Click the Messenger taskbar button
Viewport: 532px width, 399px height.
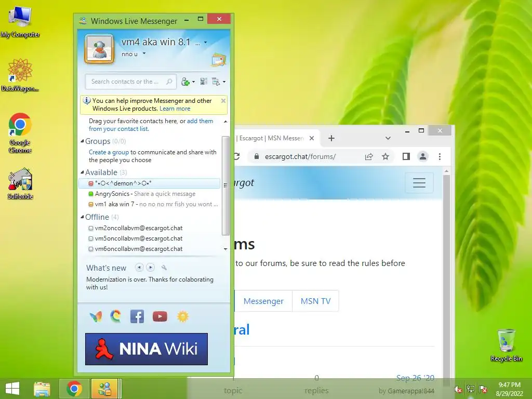[x=105, y=389]
